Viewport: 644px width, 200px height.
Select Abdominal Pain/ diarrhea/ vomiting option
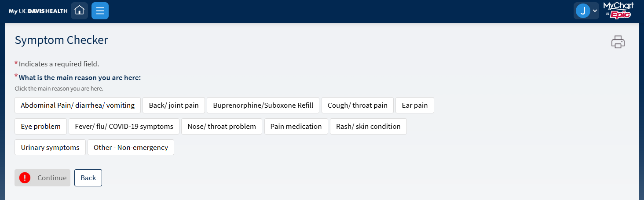77,105
